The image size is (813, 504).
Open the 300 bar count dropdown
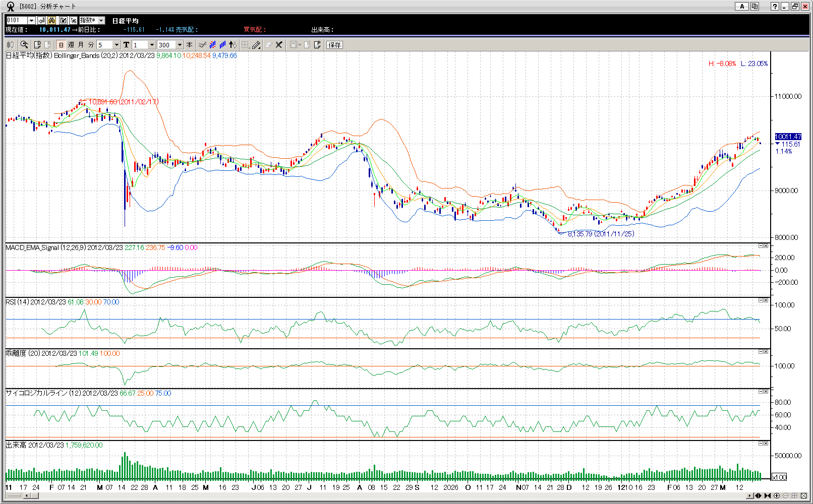(180, 45)
